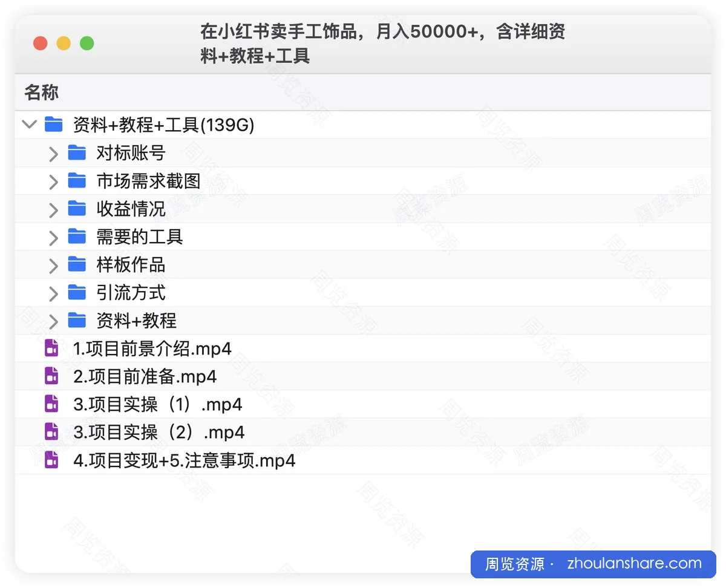Image resolution: width=726 pixels, height=588 pixels.
Task: Click the video icon of 3.项目实操（1）.mp4
Action: (x=52, y=404)
